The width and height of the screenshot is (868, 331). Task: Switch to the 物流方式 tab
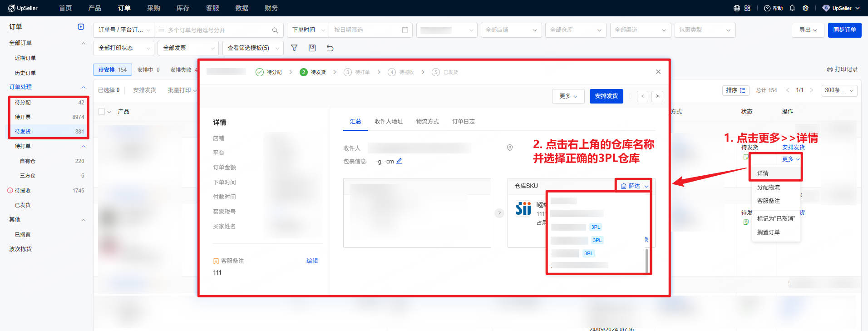click(427, 122)
